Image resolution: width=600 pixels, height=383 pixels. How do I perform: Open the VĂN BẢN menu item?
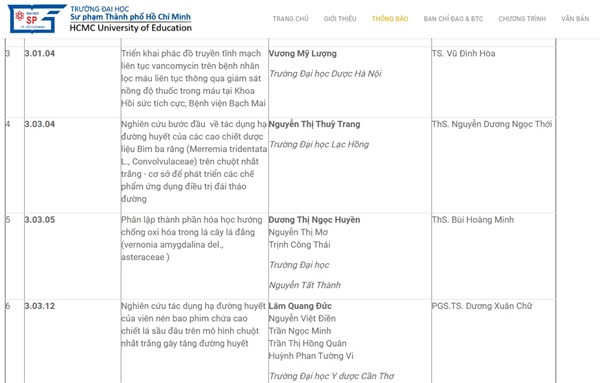[x=575, y=19]
